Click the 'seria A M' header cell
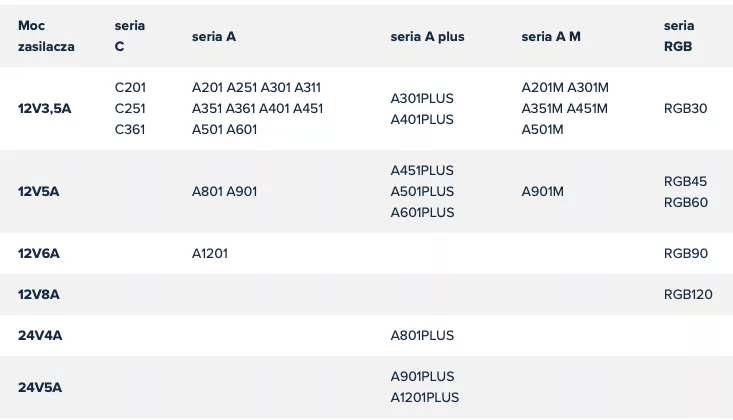The height and width of the screenshot is (420, 733). (x=551, y=36)
